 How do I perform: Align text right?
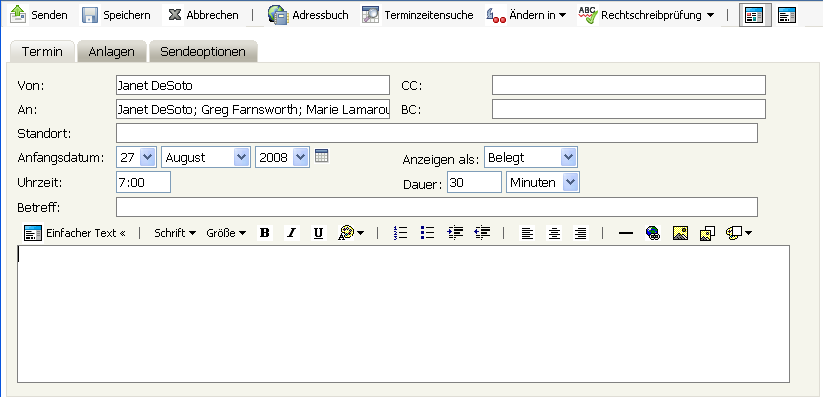tap(581, 233)
